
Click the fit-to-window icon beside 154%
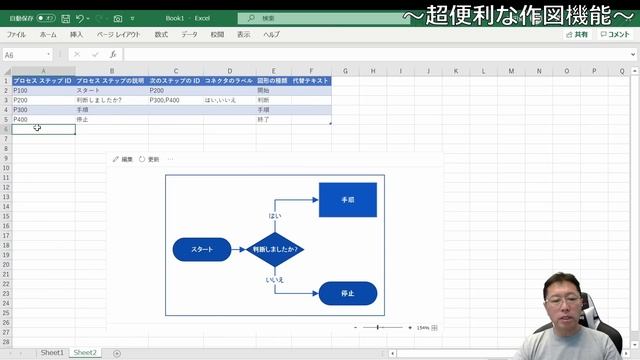[434, 327]
